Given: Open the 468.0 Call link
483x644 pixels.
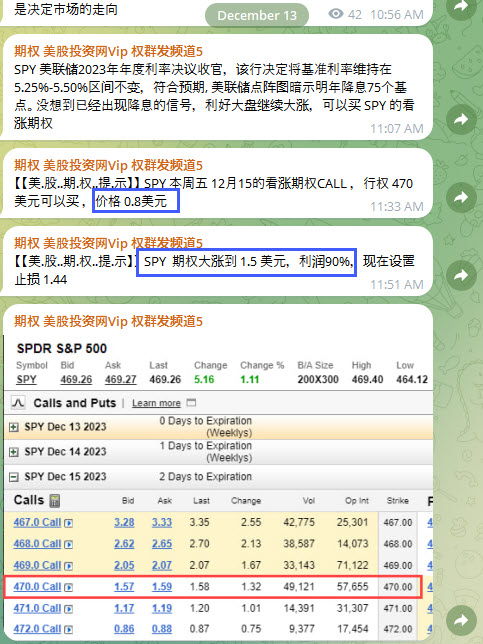Looking at the screenshot, I should tap(37, 544).
